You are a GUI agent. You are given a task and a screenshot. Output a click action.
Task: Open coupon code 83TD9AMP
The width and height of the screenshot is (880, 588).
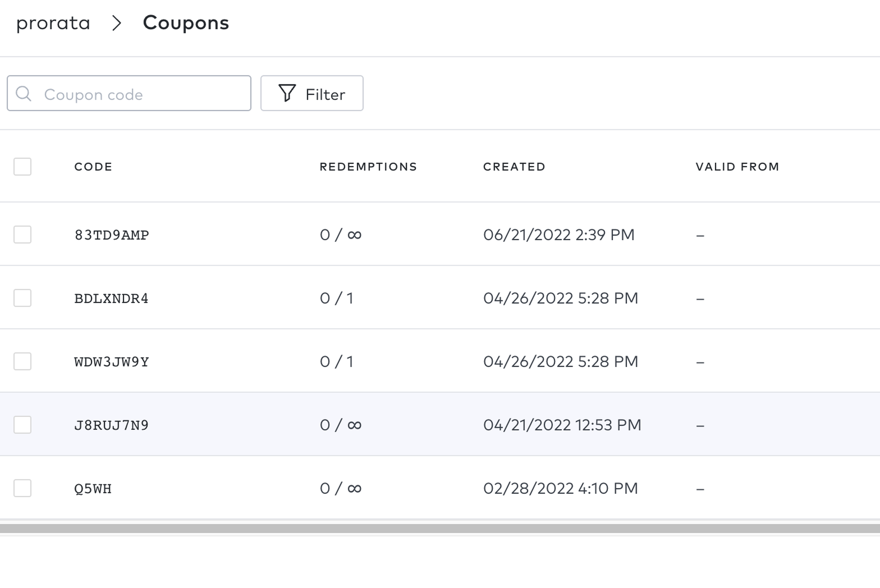click(x=111, y=235)
